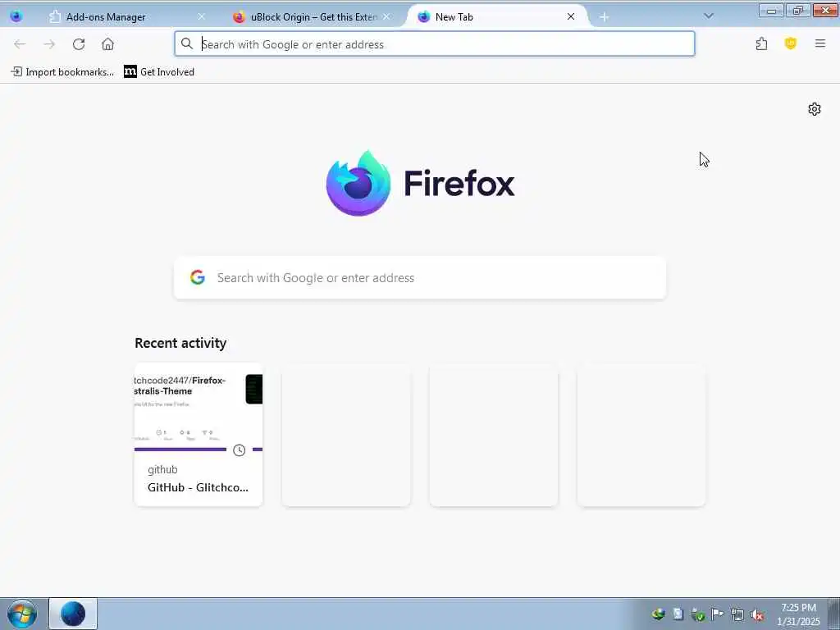This screenshot has width=840, height=630.
Task: Switch to the uBlock Origin tab
Action: [x=313, y=16]
